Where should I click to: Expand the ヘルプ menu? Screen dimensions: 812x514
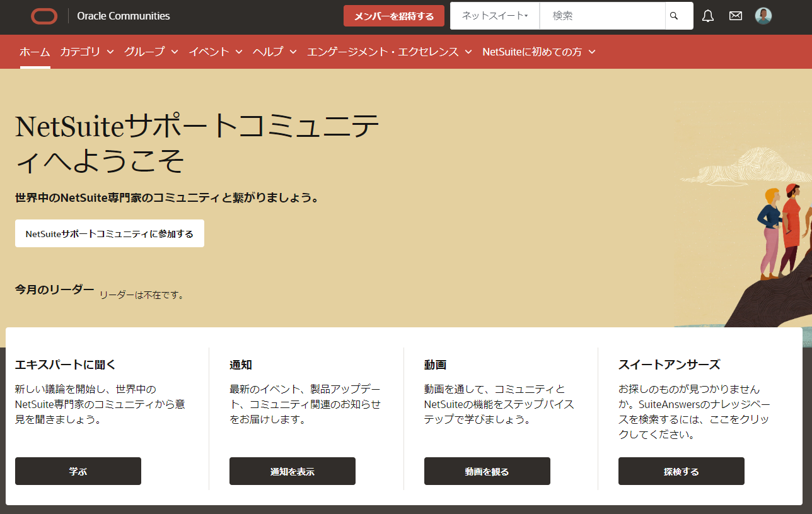click(x=275, y=52)
